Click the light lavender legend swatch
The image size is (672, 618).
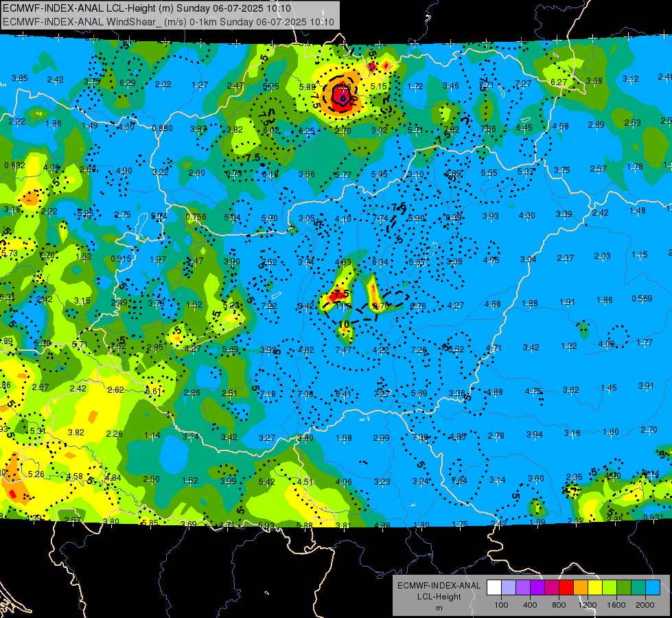click(x=509, y=588)
